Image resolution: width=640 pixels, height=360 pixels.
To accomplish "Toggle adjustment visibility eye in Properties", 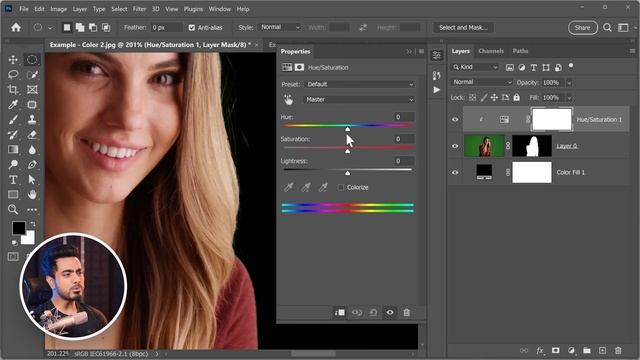I will tap(390, 313).
